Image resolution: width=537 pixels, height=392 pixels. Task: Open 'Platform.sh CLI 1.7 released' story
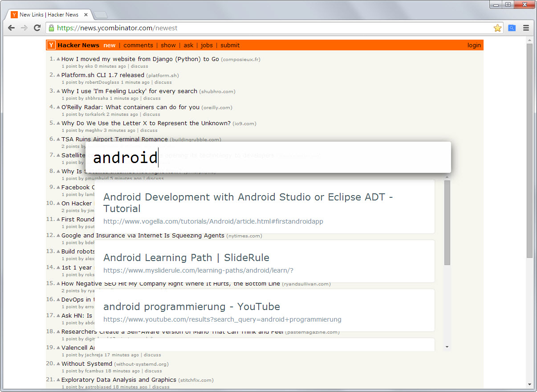(103, 75)
